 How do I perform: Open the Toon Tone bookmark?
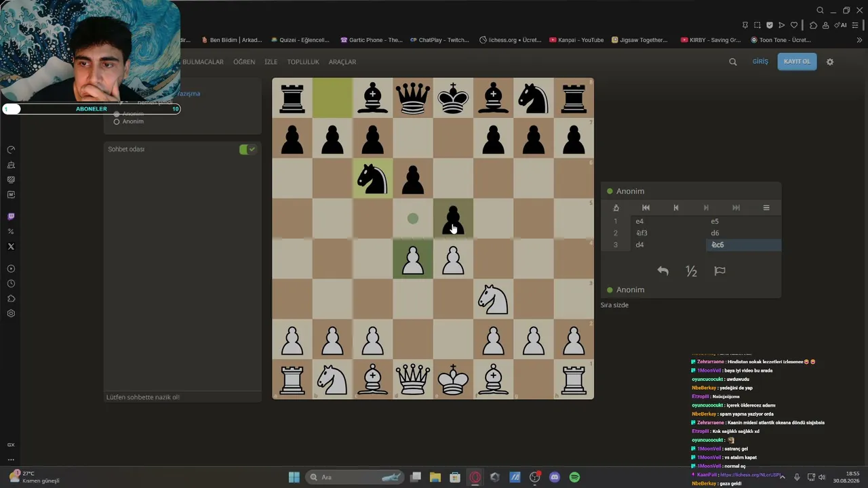781,40
